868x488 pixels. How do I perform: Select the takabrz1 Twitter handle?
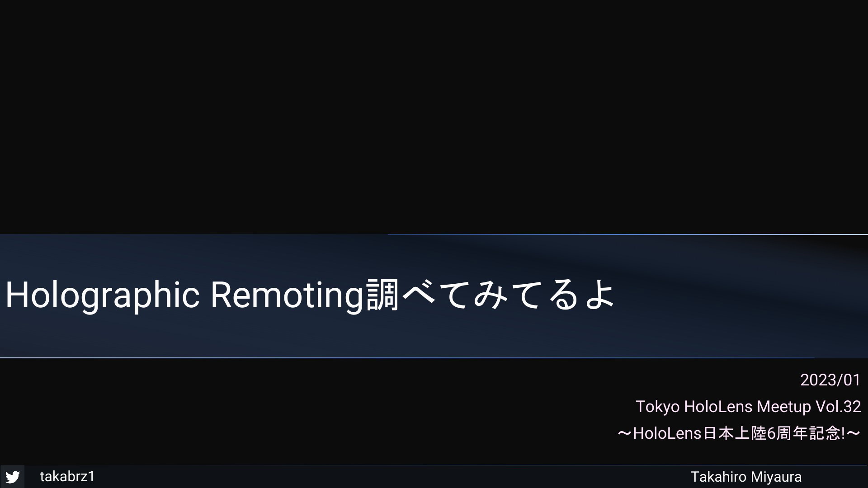pyautogui.click(x=67, y=476)
